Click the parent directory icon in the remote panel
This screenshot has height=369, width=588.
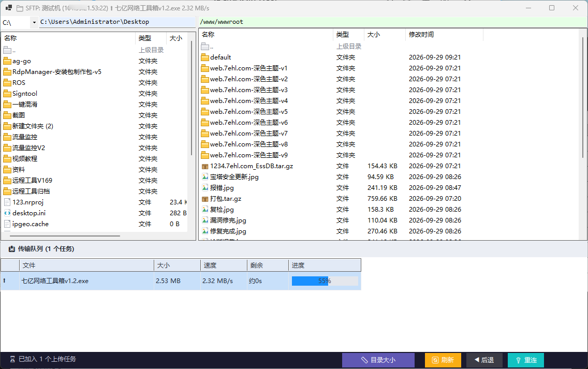point(205,47)
